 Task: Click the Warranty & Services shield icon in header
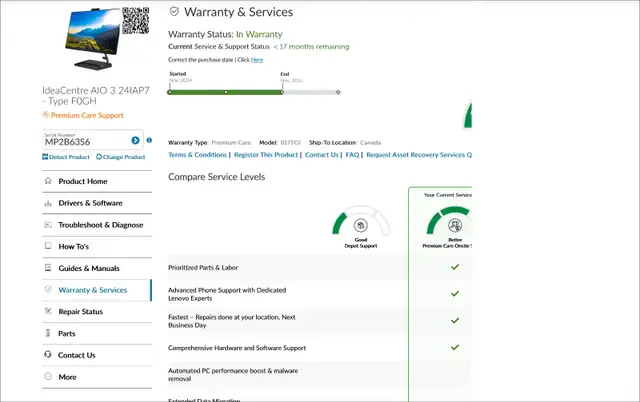174,11
